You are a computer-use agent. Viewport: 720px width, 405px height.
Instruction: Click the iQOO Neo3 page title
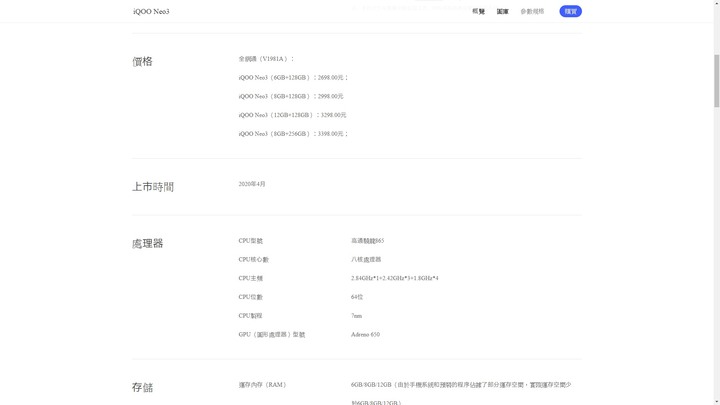pyautogui.click(x=151, y=11)
